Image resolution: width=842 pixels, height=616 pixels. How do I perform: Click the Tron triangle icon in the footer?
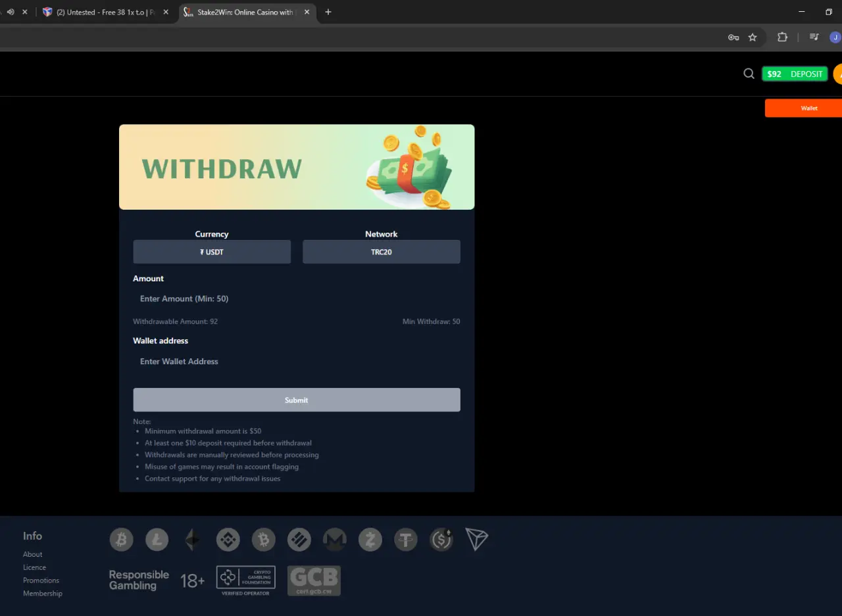[x=477, y=539]
